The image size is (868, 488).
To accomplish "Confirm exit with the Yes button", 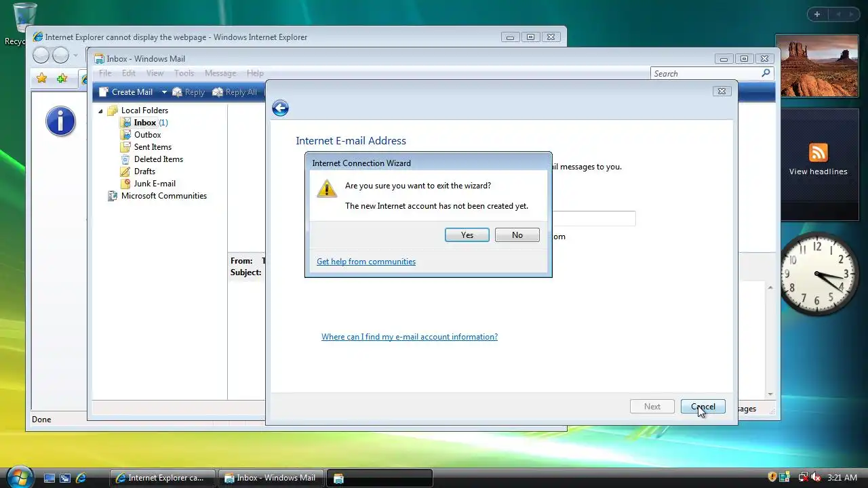I will pos(467,235).
